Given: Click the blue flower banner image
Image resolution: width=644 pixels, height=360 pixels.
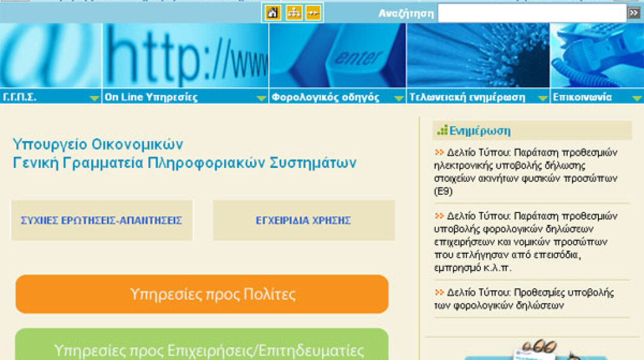Looking at the screenshot, I should pos(478,55).
